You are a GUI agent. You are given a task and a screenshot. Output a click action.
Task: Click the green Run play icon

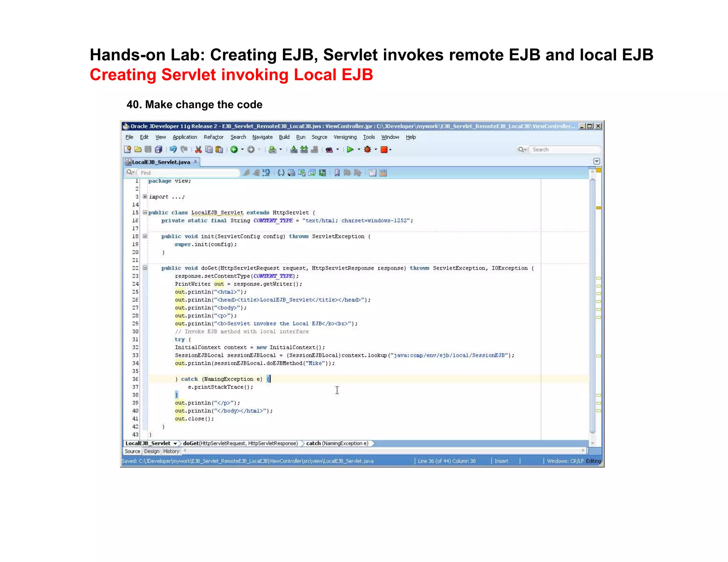[x=350, y=150]
